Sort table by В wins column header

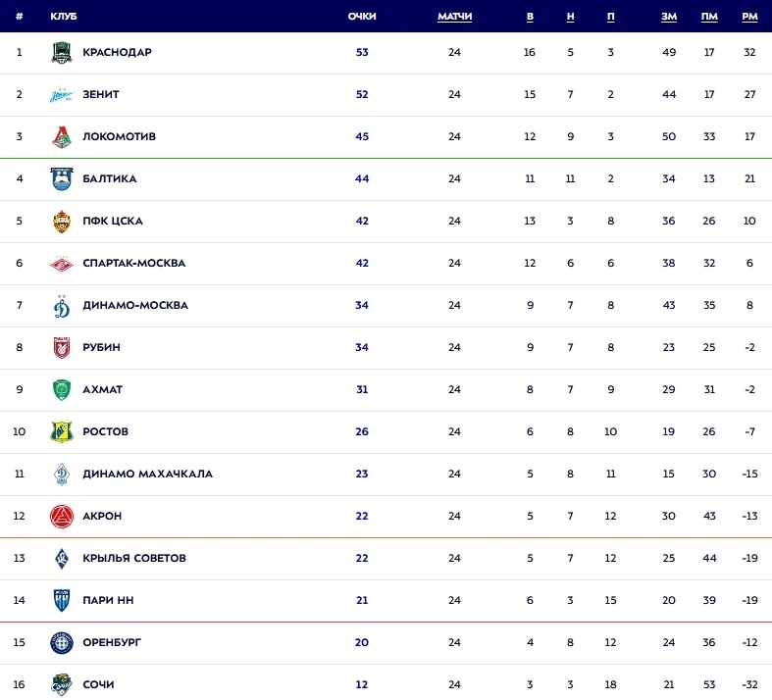[x=530, y=17]
